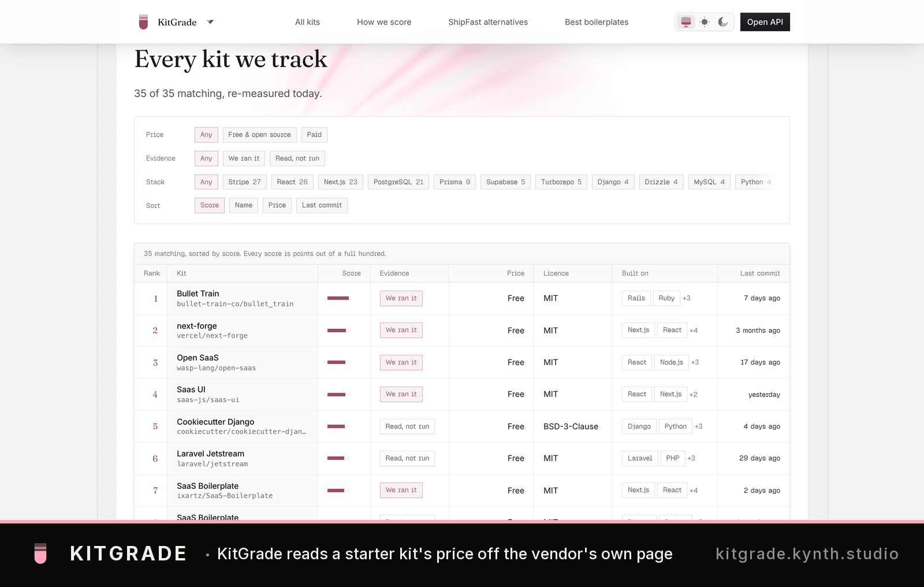The image size is (924, 587).
Task: Click Laravel tag in Laravel Jetstream row
Action: point(640,458)
